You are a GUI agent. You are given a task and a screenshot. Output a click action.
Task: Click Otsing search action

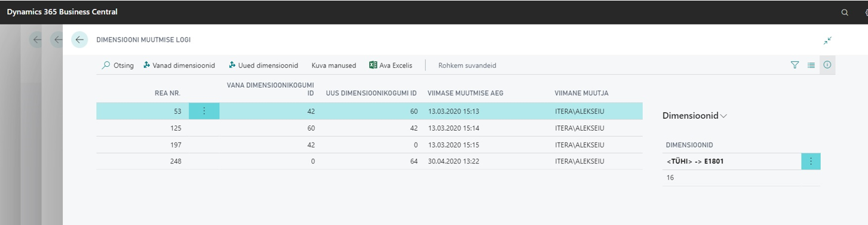pyautogui.click(x=118, y=66)
